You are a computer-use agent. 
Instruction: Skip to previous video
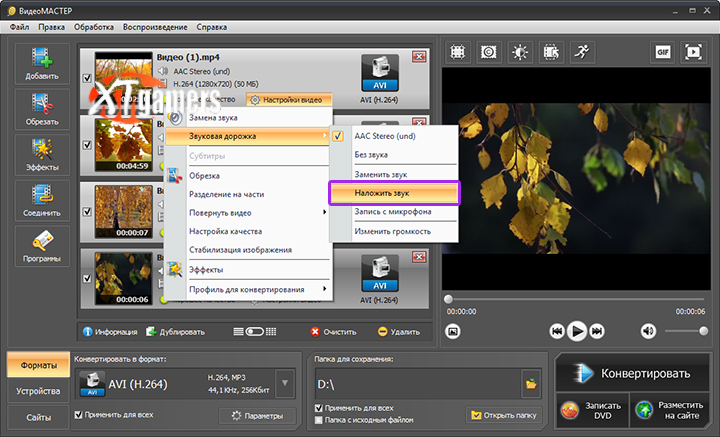tap(557, 331)
